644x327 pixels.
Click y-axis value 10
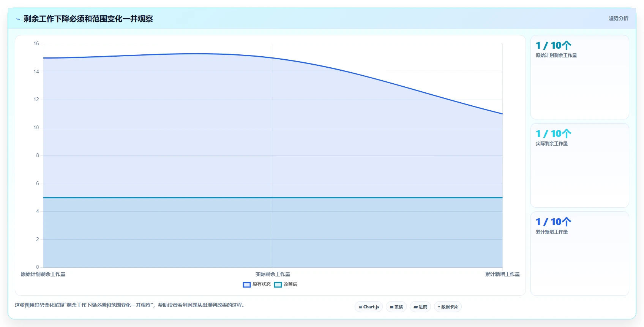click(x=36, y=128)
